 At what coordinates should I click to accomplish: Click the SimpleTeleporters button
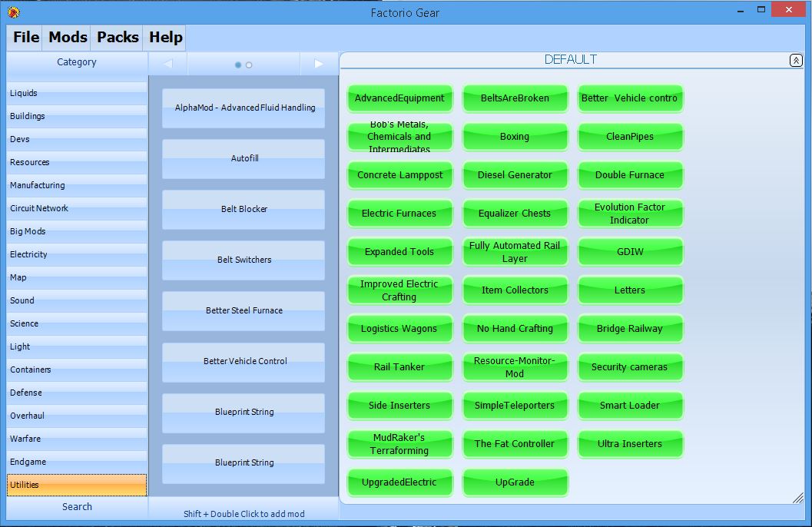515,406
